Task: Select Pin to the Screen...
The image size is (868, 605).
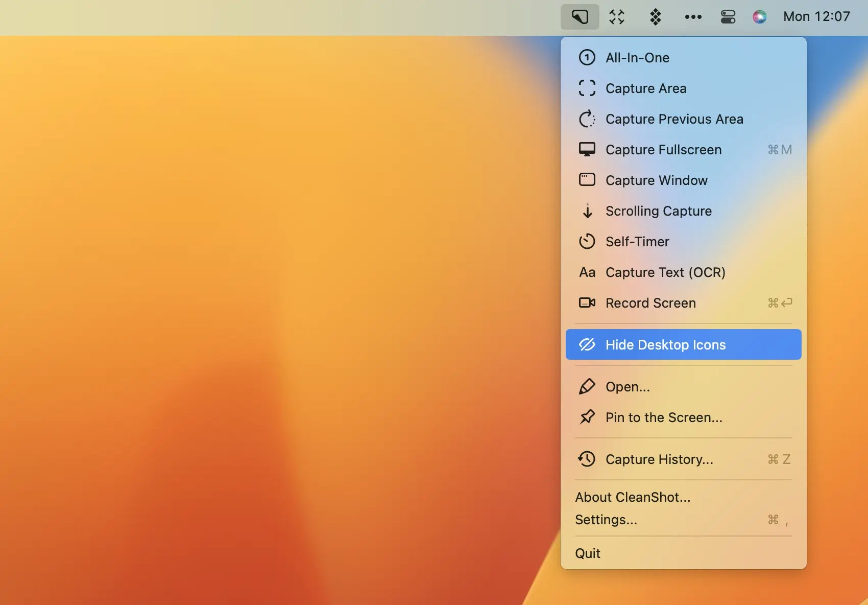Action: [x=684, y=417]
